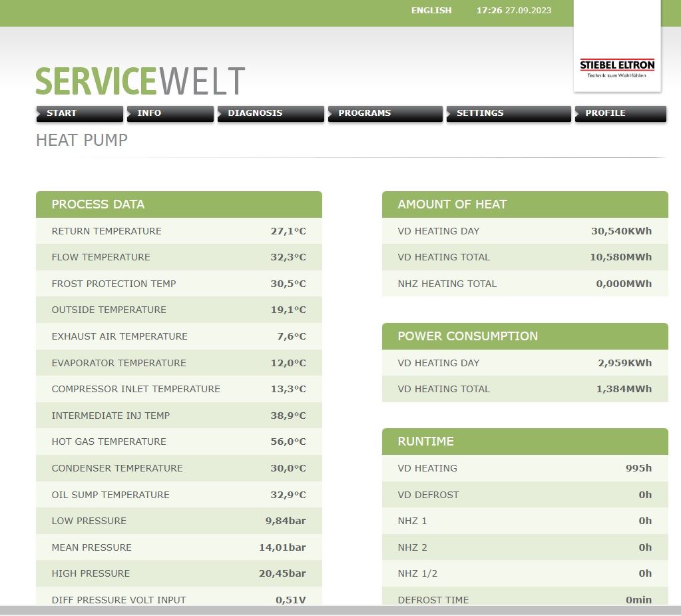Select the high pressure value 20,45bar
681x616 pixels.
[x=282, y=573]
